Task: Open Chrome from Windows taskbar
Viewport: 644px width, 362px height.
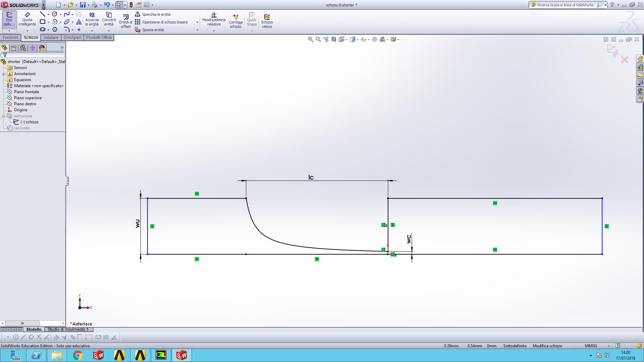Action: pyautogui.click(x=77, y=355)
